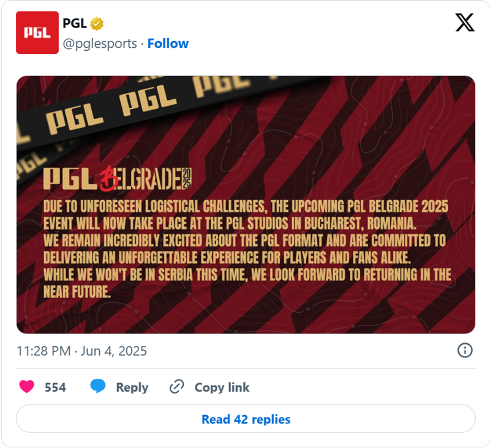490x448 pixels.
Task: Open the PGL red profile avatar
Action: (x=37, y=33)
